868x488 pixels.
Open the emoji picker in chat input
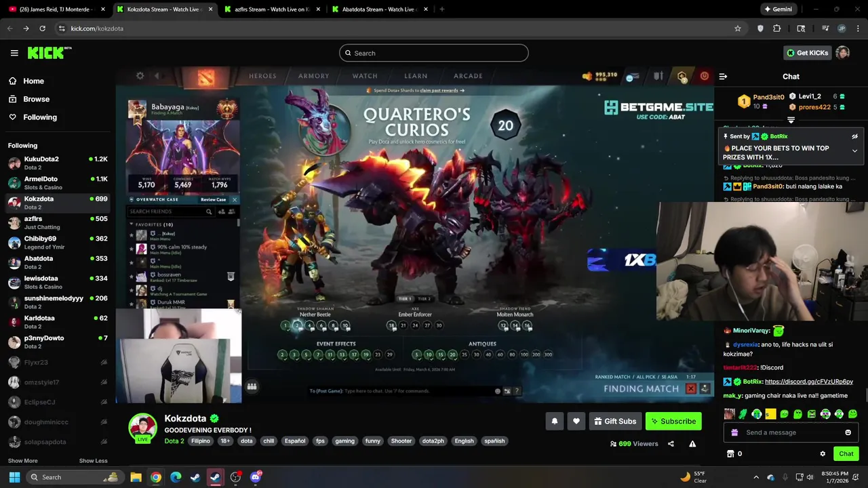[848, 432]
